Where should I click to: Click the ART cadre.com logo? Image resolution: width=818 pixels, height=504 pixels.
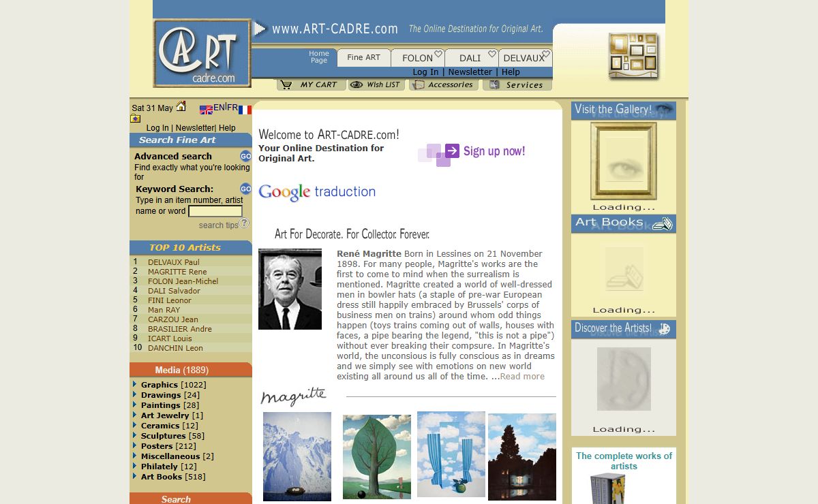(x=202, y=53)
